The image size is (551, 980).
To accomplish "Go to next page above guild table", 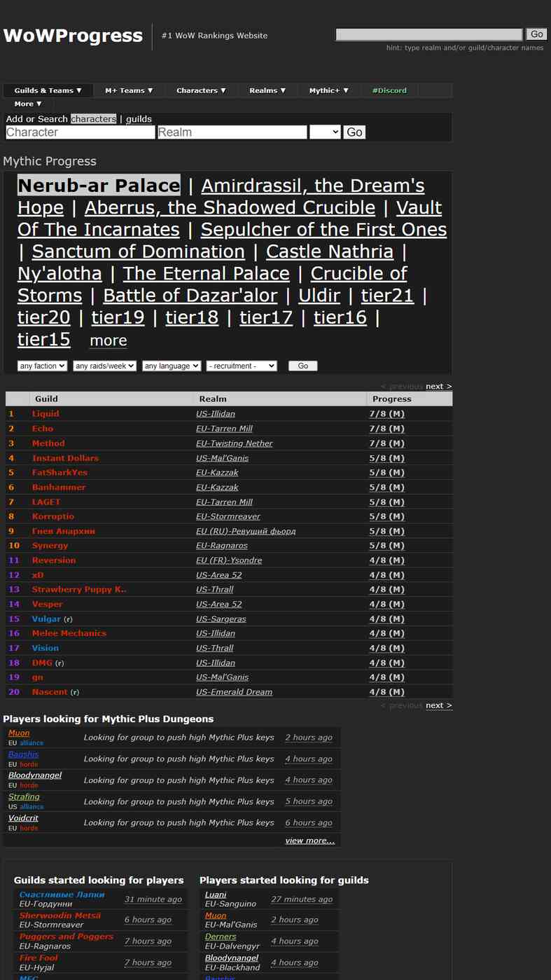I will (438, 386).
